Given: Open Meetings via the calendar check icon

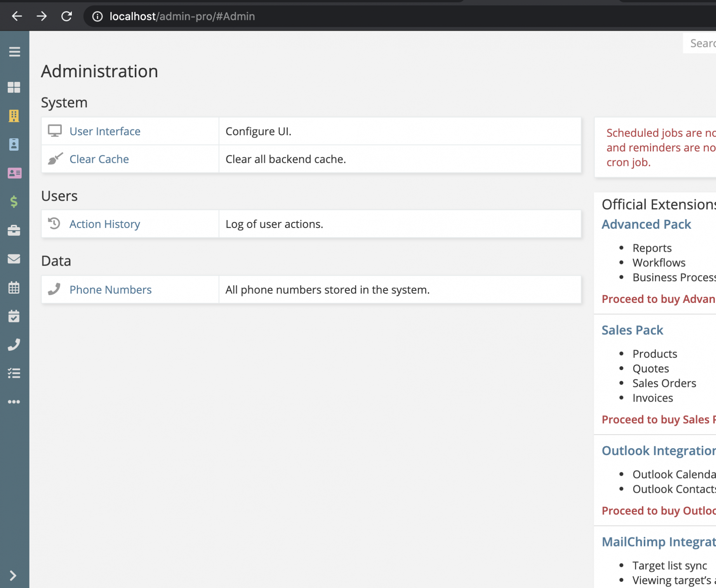Looking at the screenshot, I should [x=14, y=316].
